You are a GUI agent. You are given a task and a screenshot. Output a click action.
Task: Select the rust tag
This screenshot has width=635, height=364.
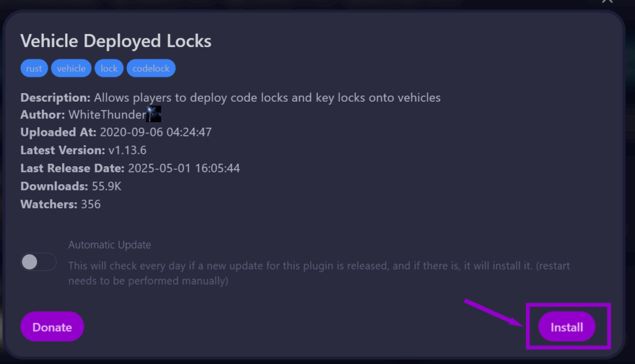pos(34,68)
